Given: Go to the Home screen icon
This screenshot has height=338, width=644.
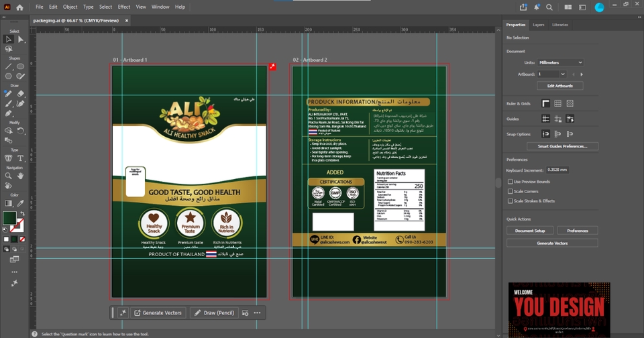Looking at the screenshot, I should click(x=19, y=7).
